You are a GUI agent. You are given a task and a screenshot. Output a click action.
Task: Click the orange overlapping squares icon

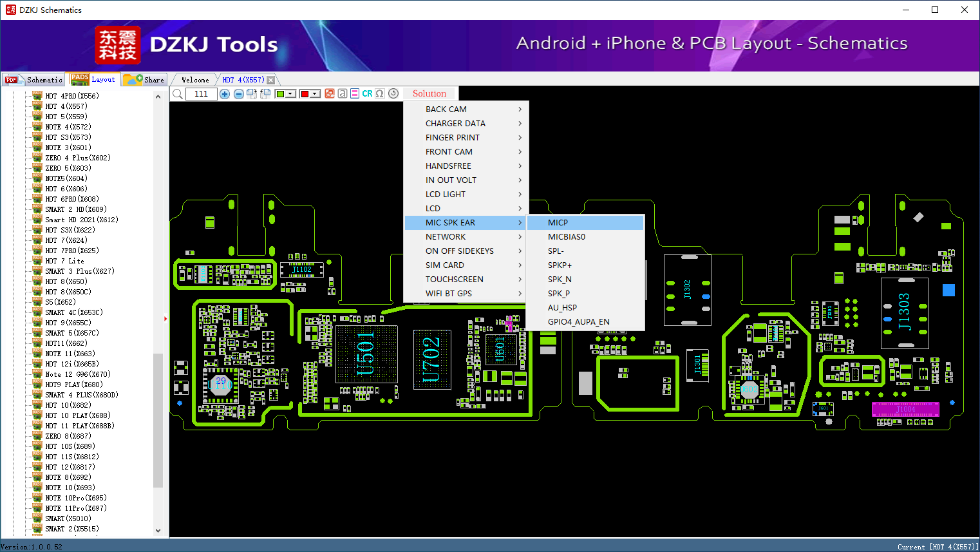[x=330, y=93]
